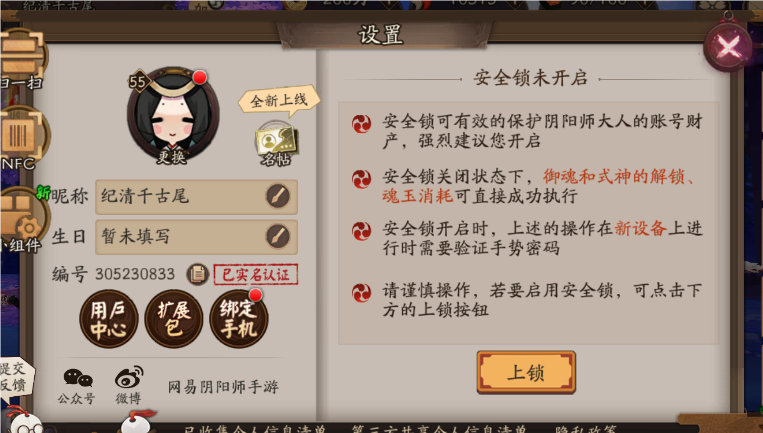Tap the 绑定手机 bind phone button
Screen dimensions: 763x433
point(238,319)
